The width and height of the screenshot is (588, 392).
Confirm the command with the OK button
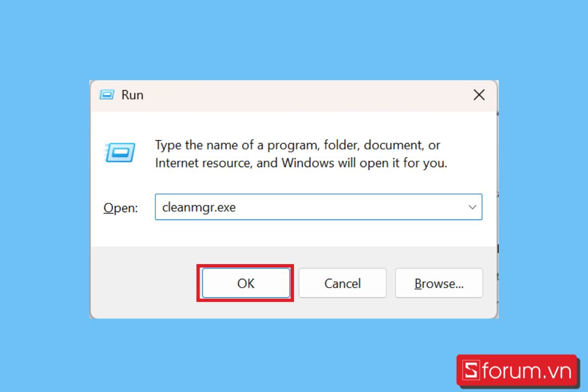coord(245,283)
